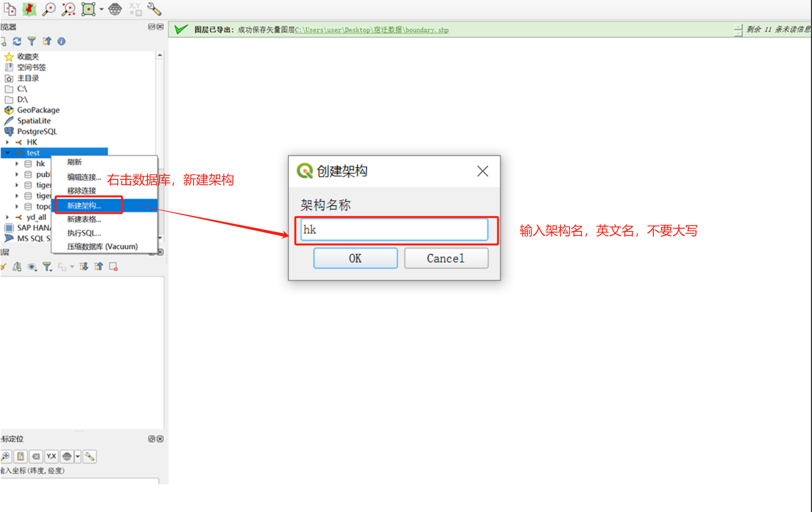812x512 pixels.
Task: Click Cancel in the 创建架构 dialog
Action: (446, 258)
